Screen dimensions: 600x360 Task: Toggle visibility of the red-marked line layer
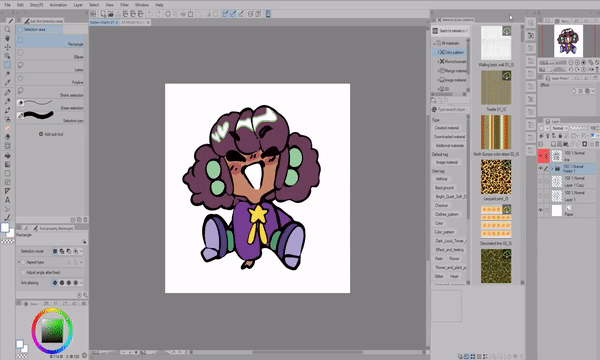pos(541,156)
